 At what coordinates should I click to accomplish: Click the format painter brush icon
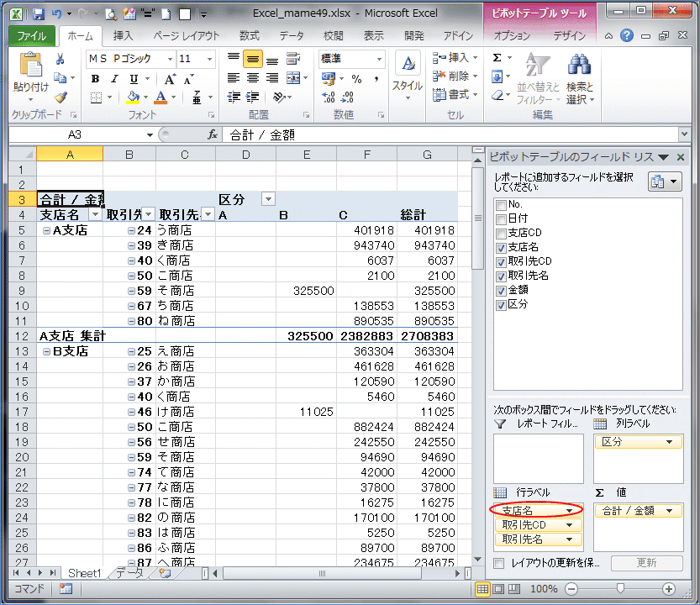[x=61, y=97]
